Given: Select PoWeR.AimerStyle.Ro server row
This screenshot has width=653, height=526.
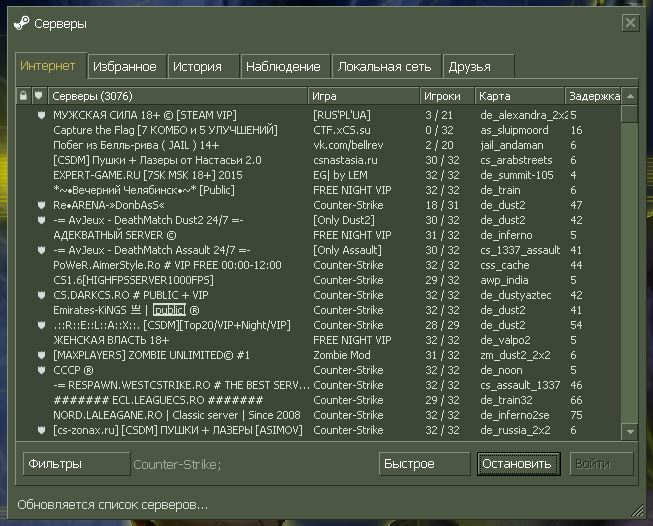Looking at the screenshot, I should point(318,265).
